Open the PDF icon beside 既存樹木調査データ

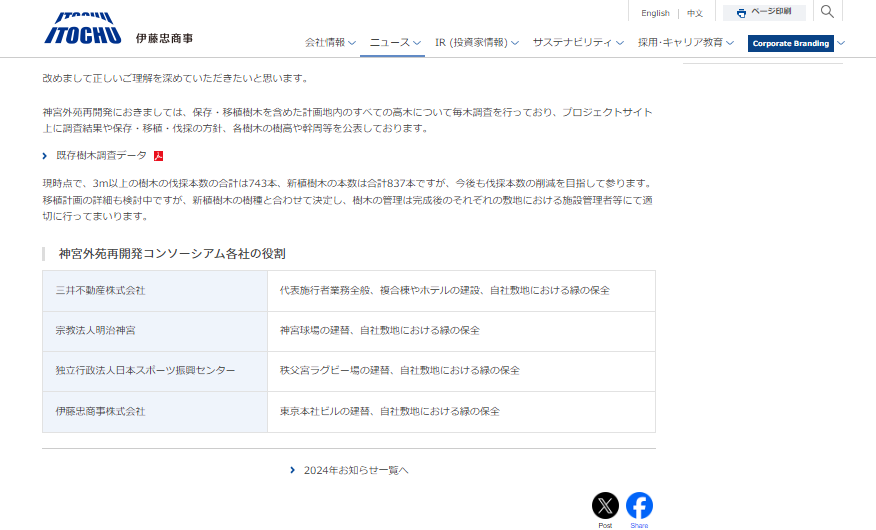point(159,156)
